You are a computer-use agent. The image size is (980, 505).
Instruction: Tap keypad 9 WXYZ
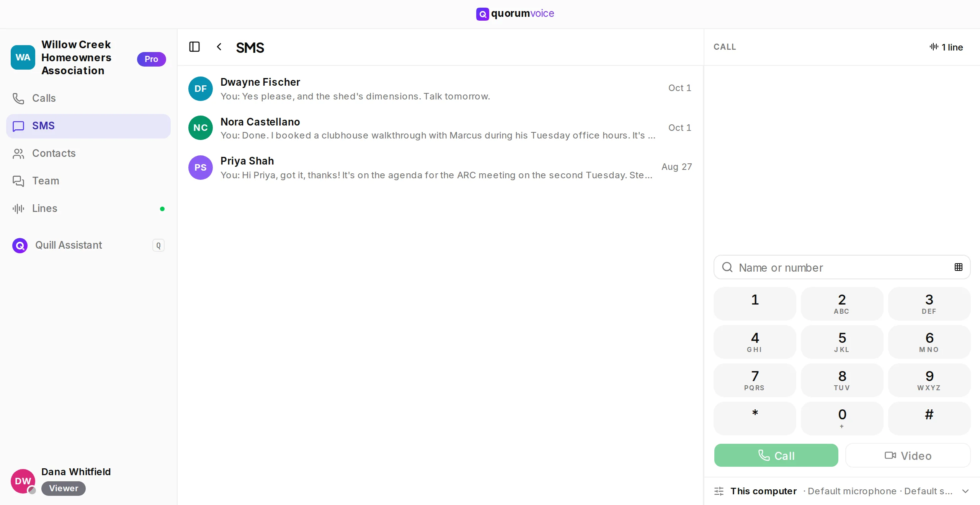pyautogui.click(x=929, y=380)
